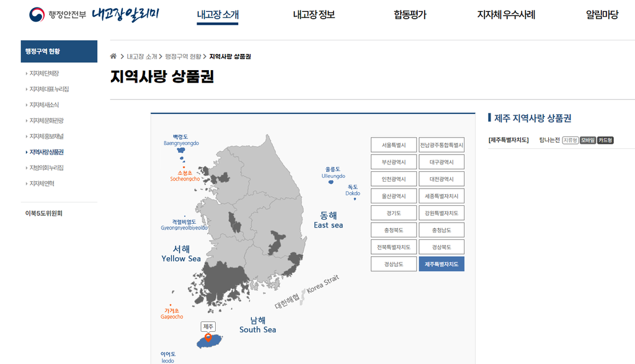Select 전북특별자치도 region button
Image resolution: width=635 pixels, height=364 pixels.
click(394, 247)
